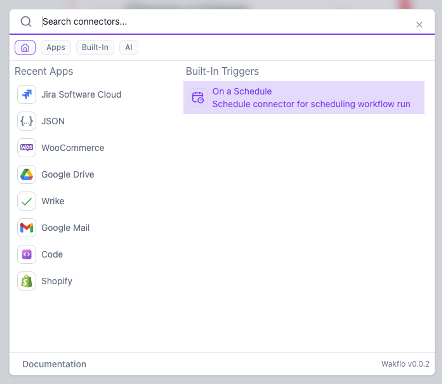Select the Google Mail app label
This screenshot has width=442, height=384.
coord(65,228)
